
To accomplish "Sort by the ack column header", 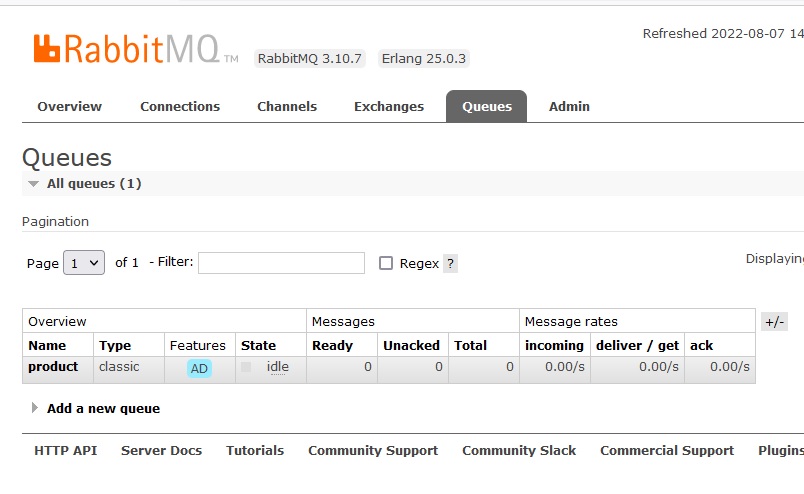I will click(x=701, y=346).
